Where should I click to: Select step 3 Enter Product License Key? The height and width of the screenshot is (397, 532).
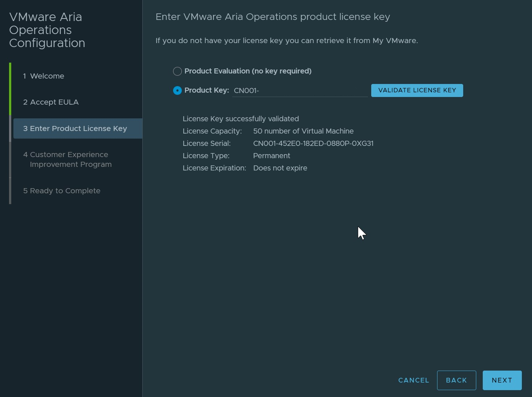pos(78,128)
